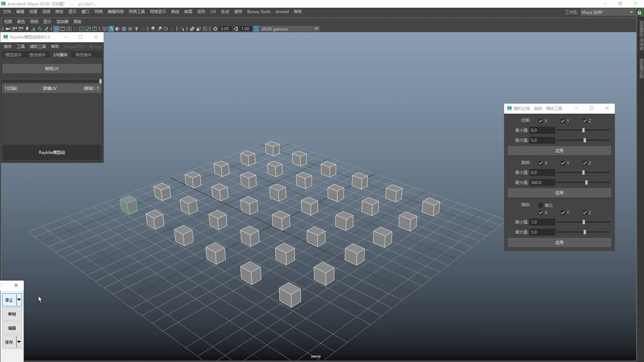The image size is (644, 362).
Task: Click the 停止 dropdown arrow
Action: pyautogui.click(x=18, y=300)
